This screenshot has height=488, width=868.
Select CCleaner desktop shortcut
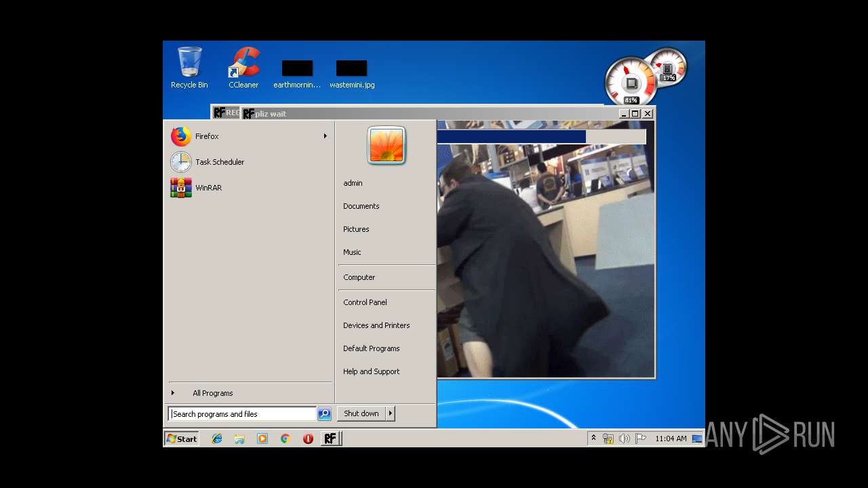pyautogui.click(x=243, y=68)
